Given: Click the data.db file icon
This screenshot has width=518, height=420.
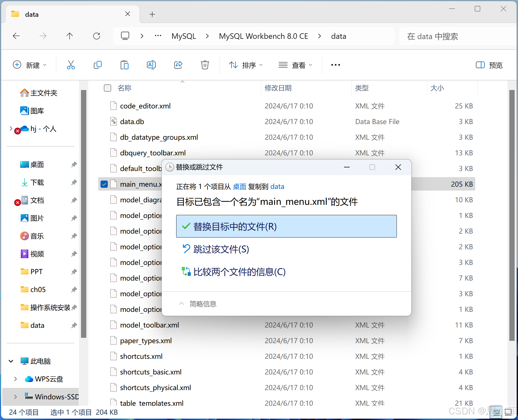Looking at the screenshot, I should click(113, 122).
